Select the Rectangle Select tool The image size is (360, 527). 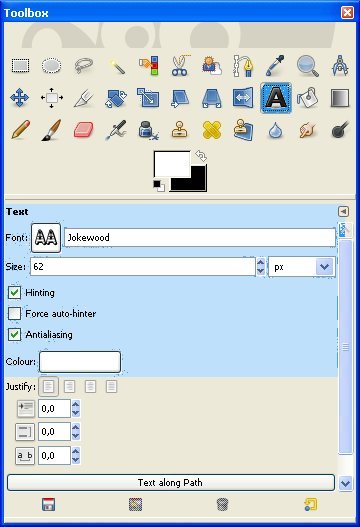point(20,66)
